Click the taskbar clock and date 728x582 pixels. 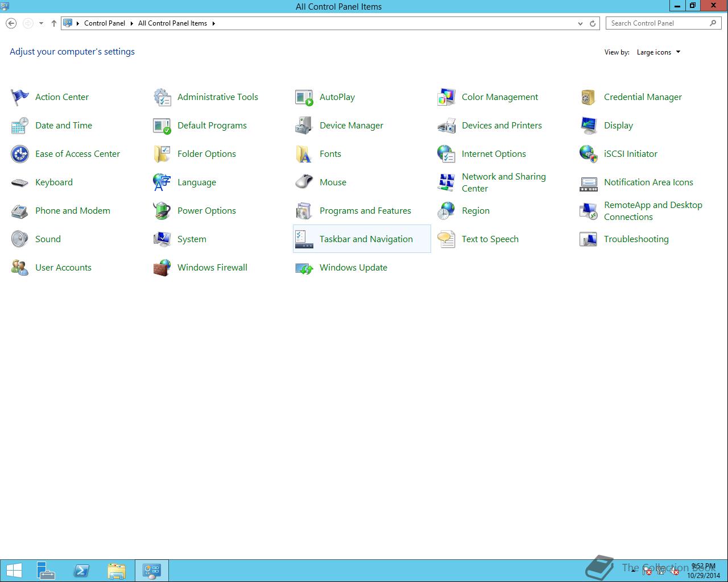click(x=703, y=571)
